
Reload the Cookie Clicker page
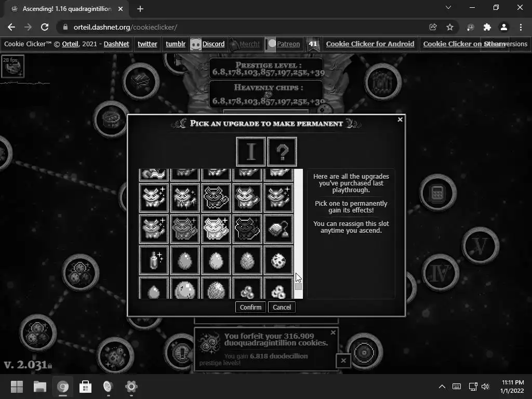click(x=45, y=27)
